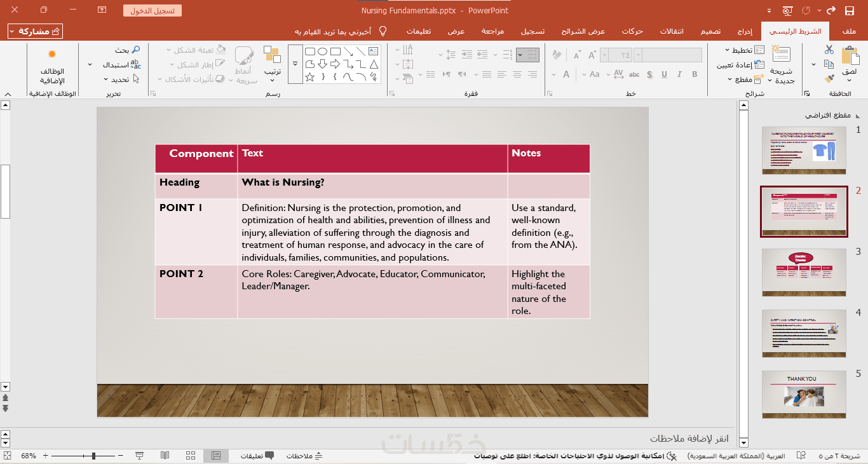Toggle the notes pane (ملاحظات) in status bar

coord(304,456)
